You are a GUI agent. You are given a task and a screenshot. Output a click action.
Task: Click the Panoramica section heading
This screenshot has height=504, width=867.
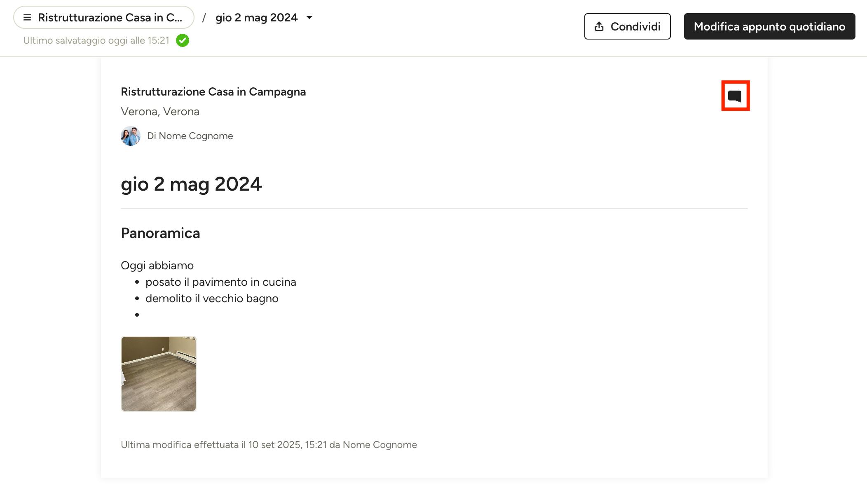(x=160, y=233)
